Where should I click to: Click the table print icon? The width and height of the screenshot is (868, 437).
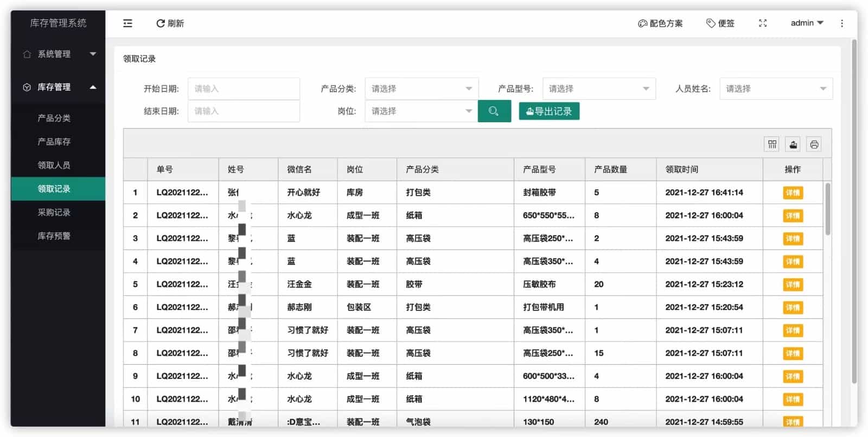click(814, 144)
